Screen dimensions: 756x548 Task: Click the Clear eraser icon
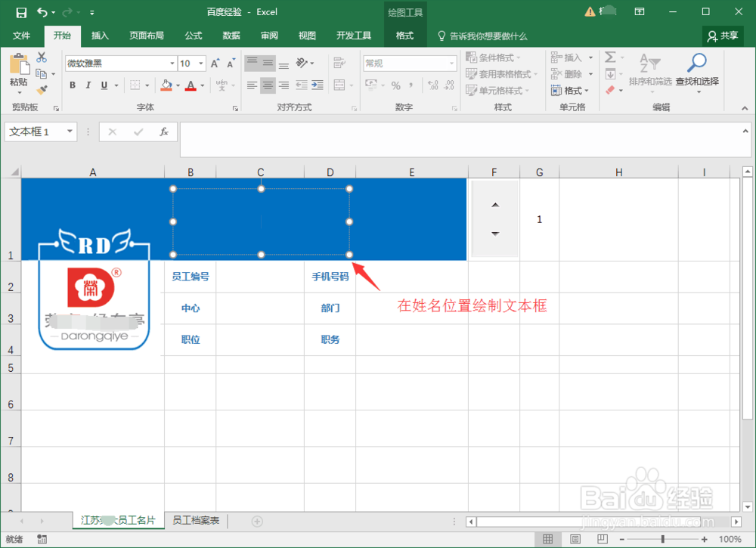[x=610, y=90]
